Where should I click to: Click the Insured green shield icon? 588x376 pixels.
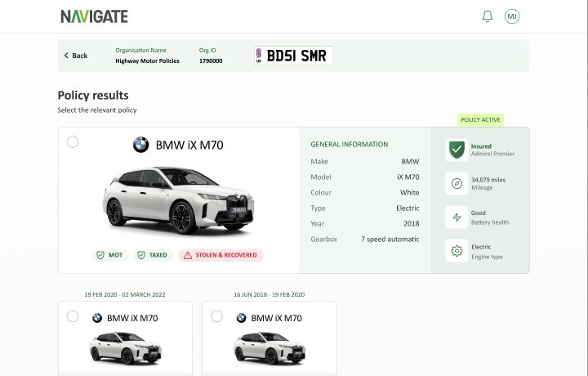[457, 150]
